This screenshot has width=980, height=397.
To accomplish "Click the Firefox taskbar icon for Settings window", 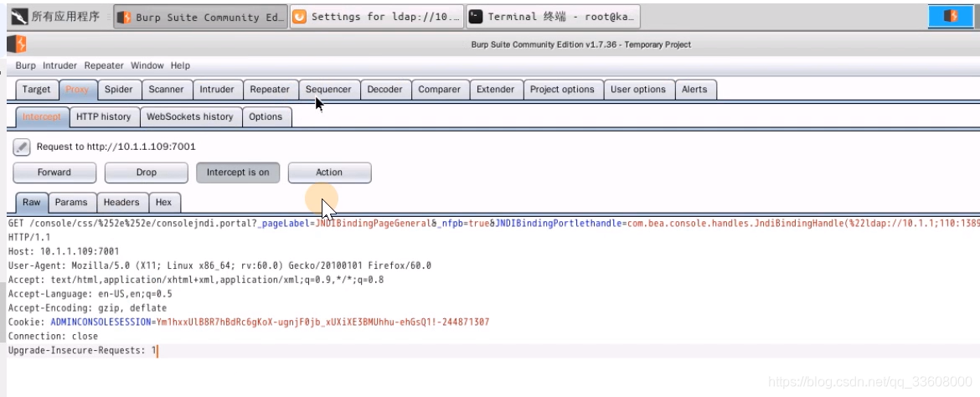I will [x=300, y=17].
